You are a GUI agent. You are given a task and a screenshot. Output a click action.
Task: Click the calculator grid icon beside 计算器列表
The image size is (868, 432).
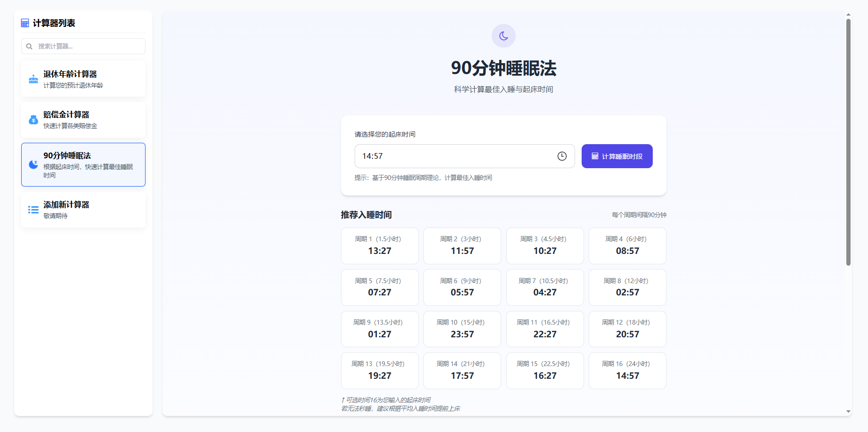click(x=25, y=23)
